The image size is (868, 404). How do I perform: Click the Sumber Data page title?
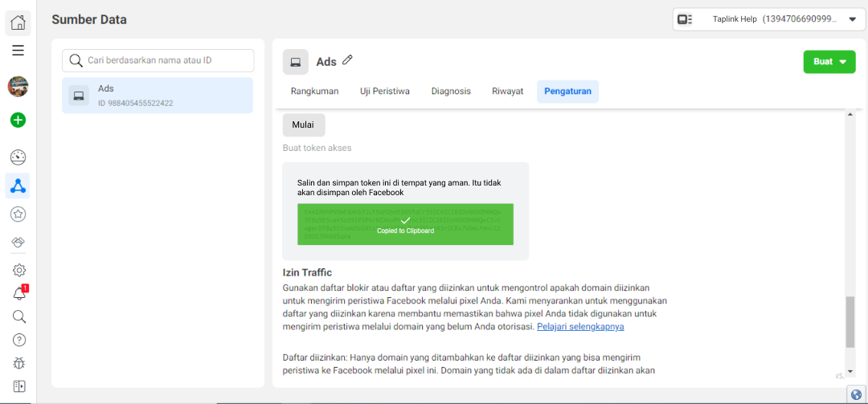pyautogui.click(x=89, y=20)
